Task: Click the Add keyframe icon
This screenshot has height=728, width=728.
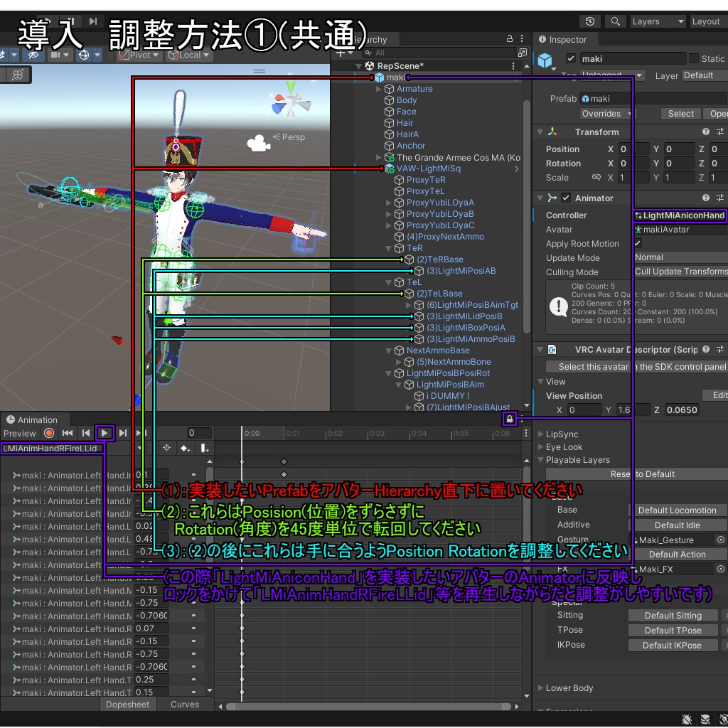Action: pos(186,448)
